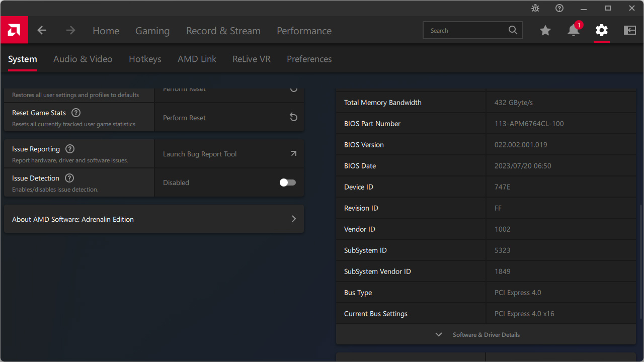
Task: Show help tooltip for Issue Reporting
Action: pyautogui.click(x=70, y=149)
